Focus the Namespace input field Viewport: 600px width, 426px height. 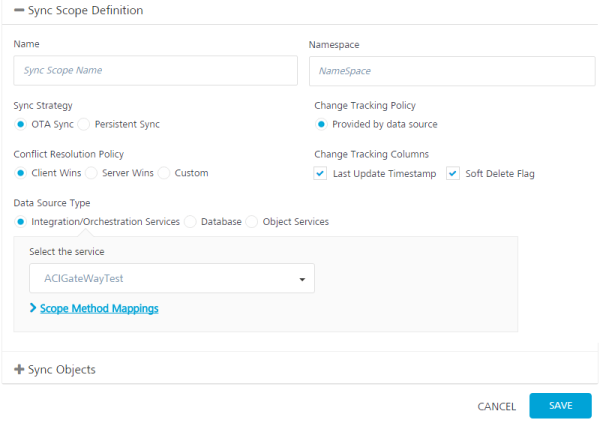[x=452, y=71]
